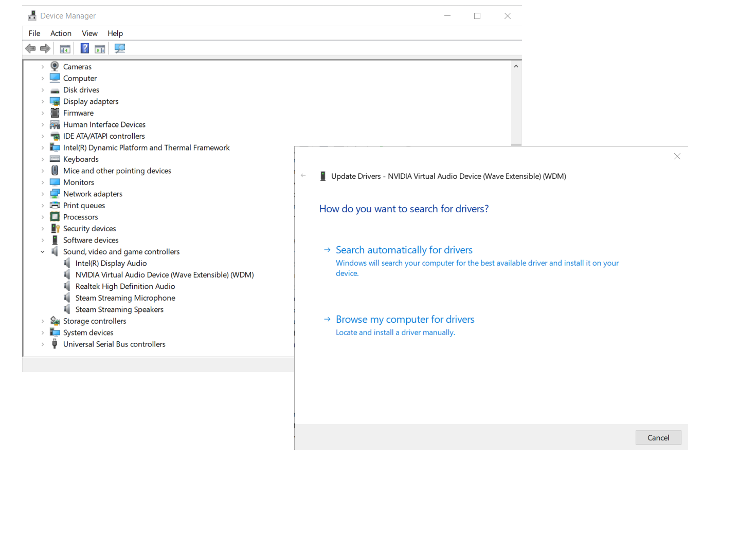Click the Firmware chip icon
The image size is (756, 554).
click(x=55, y=113)
